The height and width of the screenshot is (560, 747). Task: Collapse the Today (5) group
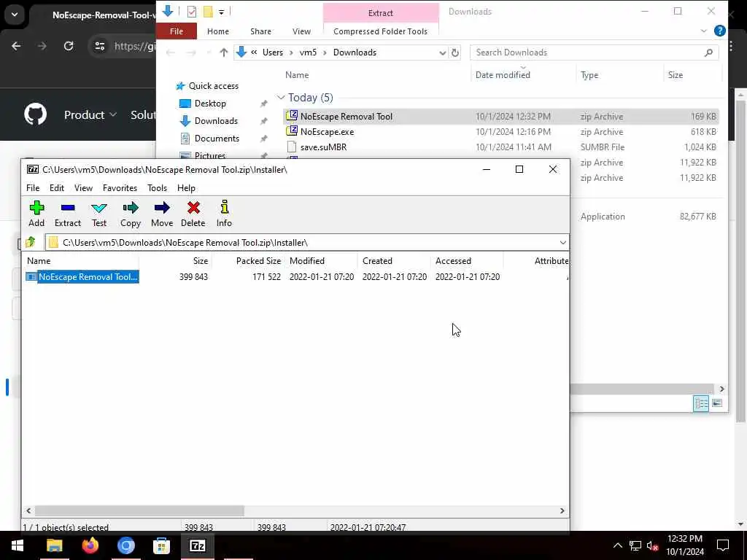coord(281,98)
